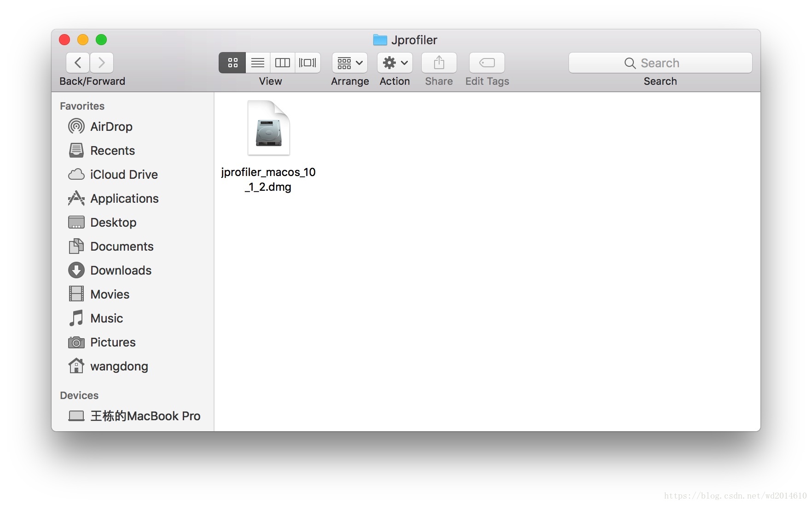
Task: Open Music folder in sidebar
Action: pos(133,318)
